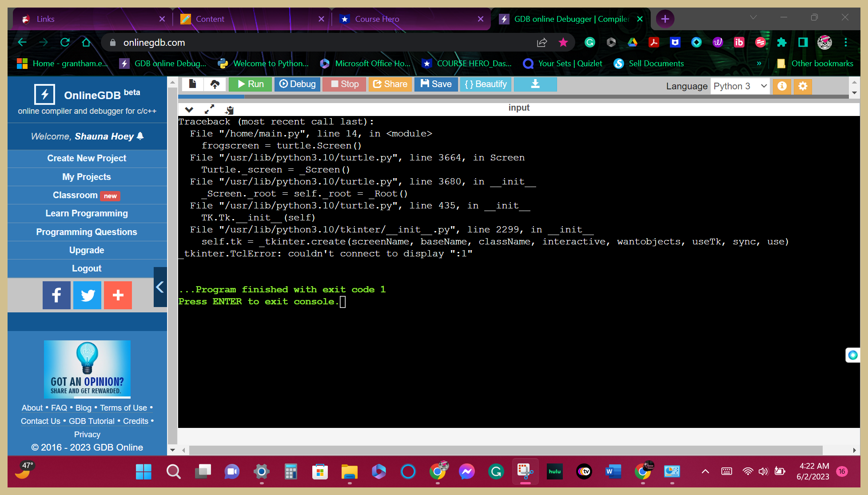Collapse the left sidebar with arrow toggle

click(x=160, y=287)
